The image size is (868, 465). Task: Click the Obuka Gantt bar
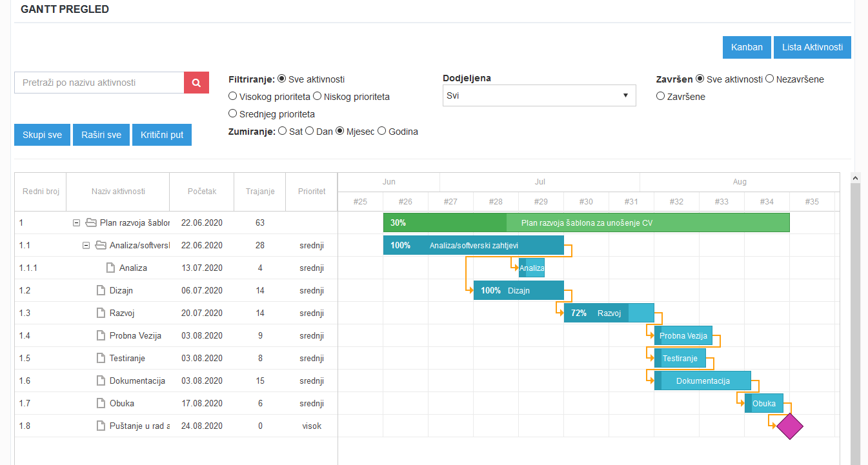(x=764, y=403)
